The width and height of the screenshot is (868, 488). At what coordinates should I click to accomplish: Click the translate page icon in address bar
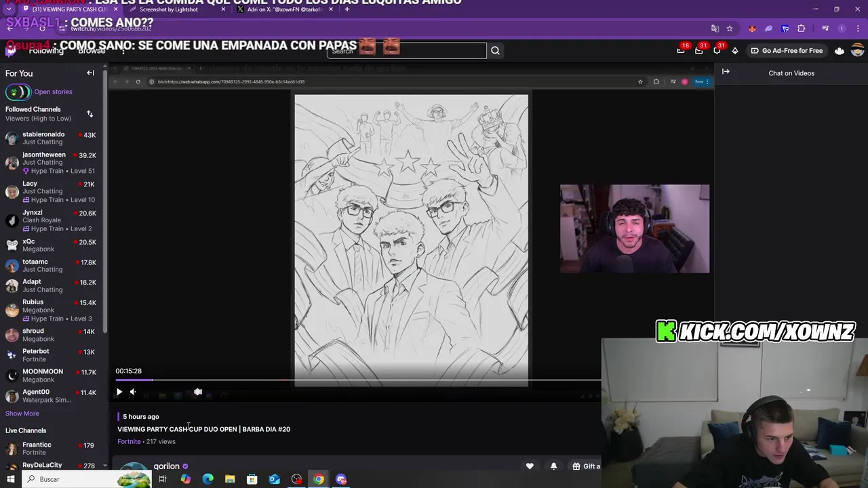click(x=715, y=28)
